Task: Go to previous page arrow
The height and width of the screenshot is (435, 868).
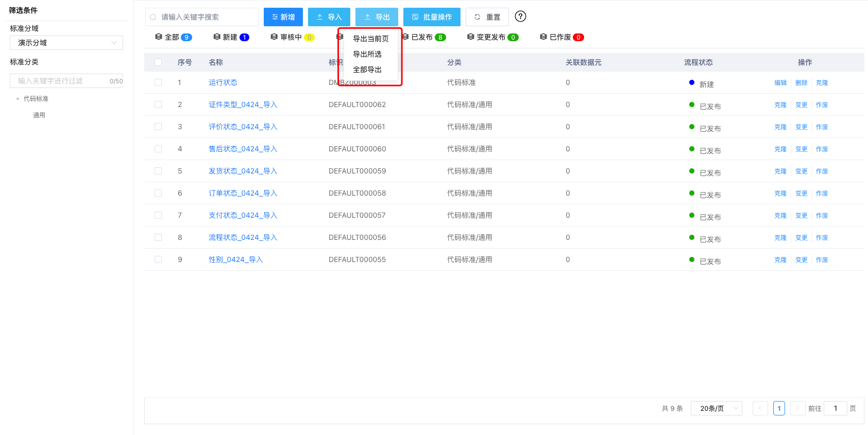Action: (760, 408)
